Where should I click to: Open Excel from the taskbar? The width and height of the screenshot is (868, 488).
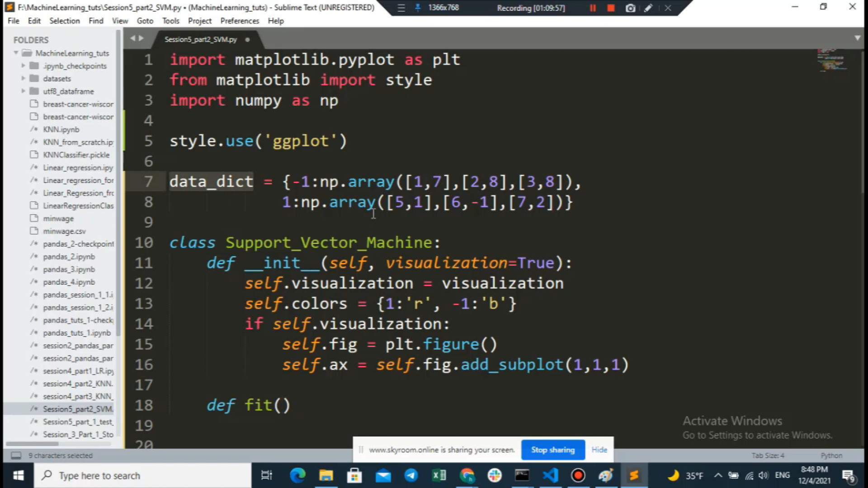tap(439, 475)
